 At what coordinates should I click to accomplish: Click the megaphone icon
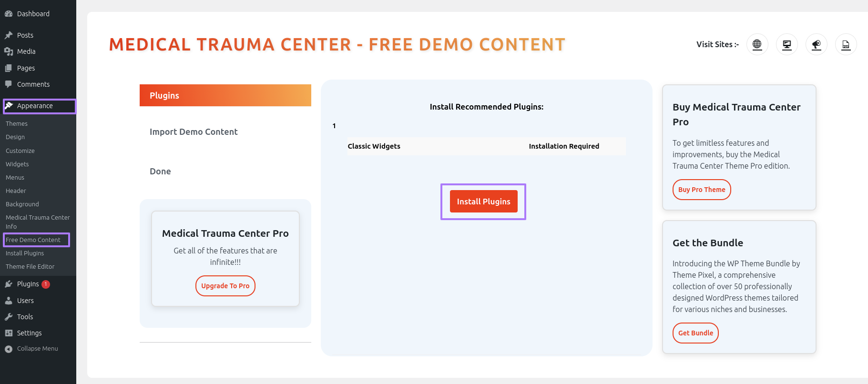(x=817, y=44)
